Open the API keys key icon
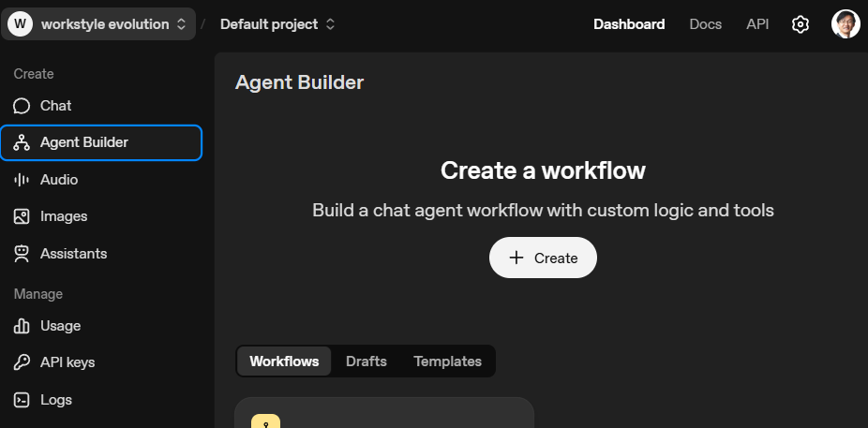 point(22,362)
